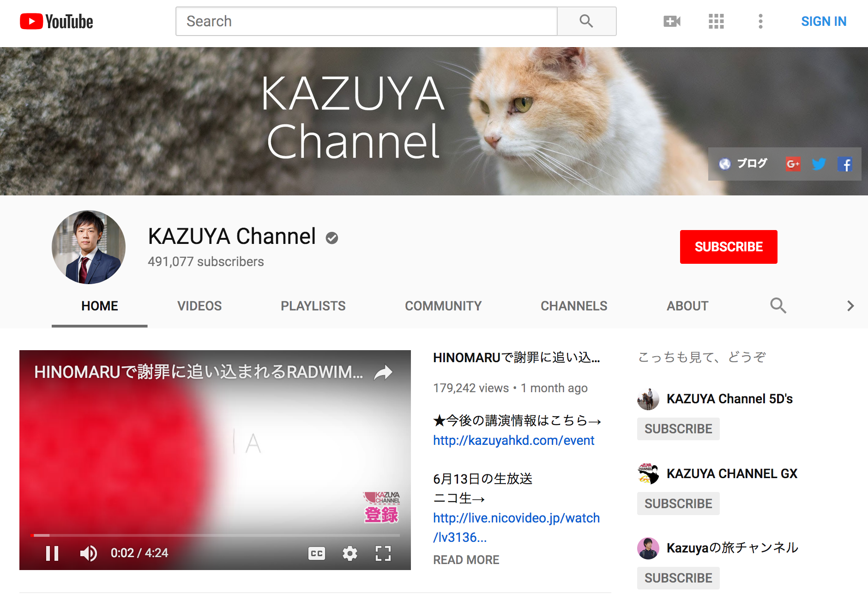
Task: Click the verified checkmark badge
Action: tap(332, 238)
